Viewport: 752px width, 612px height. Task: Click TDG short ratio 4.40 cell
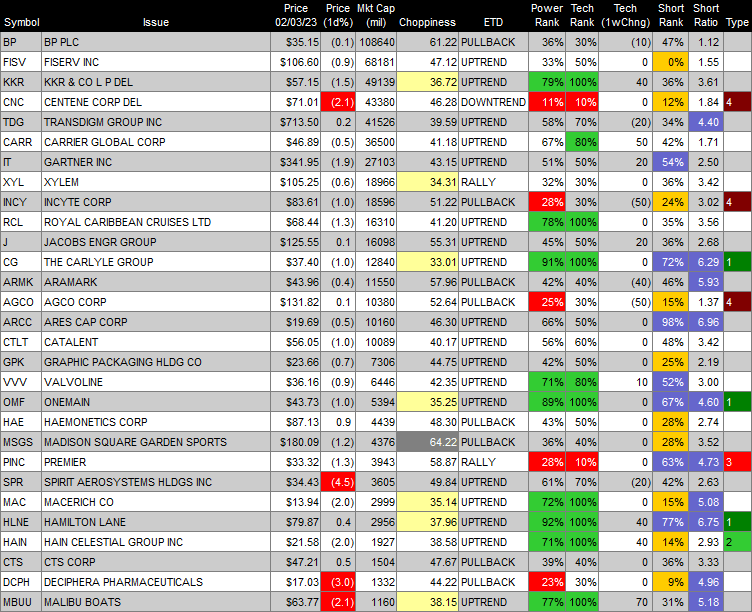point(706,122)
